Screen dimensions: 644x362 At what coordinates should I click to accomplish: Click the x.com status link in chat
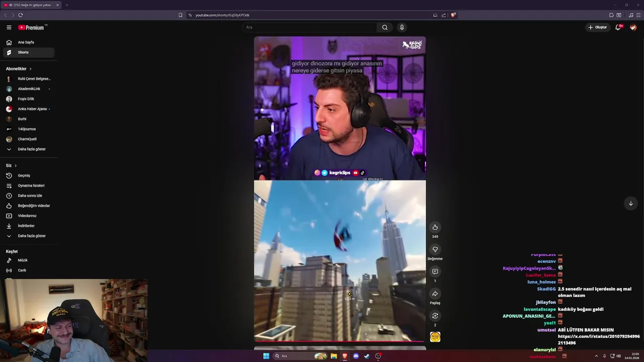[599, 340]
